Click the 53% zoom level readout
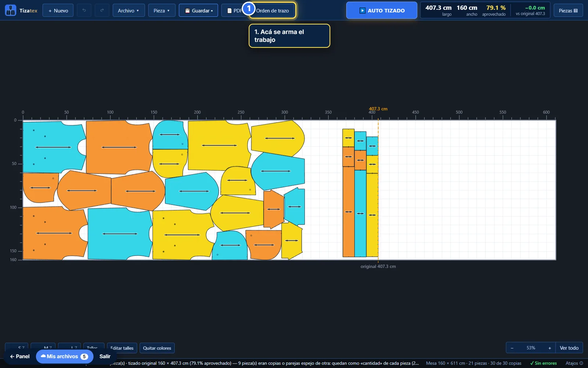This screenshot has width=588, height=368. click(531, 348)
